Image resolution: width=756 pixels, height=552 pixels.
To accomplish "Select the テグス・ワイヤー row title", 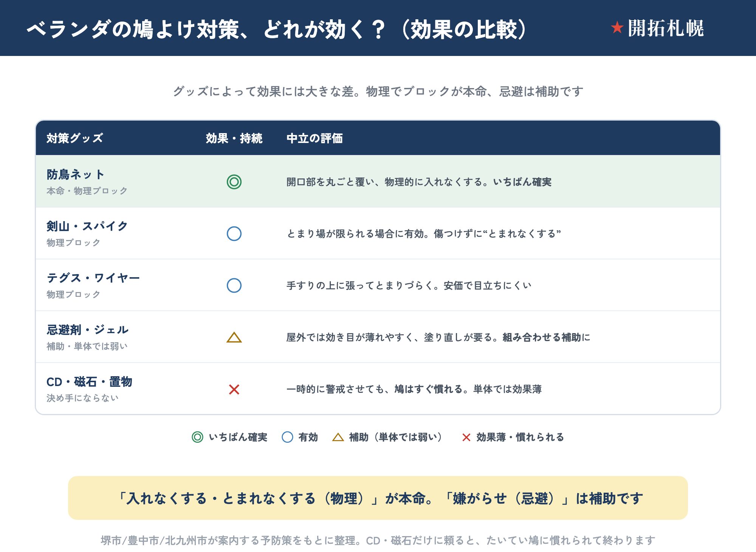I will coord(93,278).
